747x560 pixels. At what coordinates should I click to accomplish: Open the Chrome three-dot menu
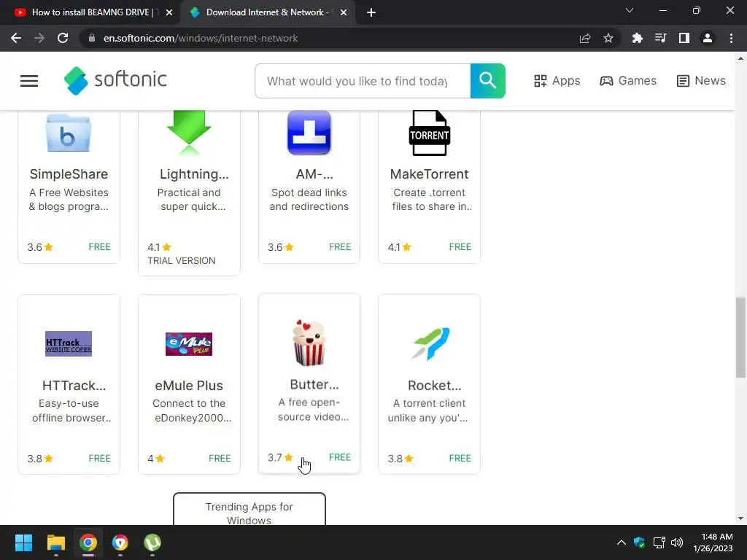coord(731,38)
